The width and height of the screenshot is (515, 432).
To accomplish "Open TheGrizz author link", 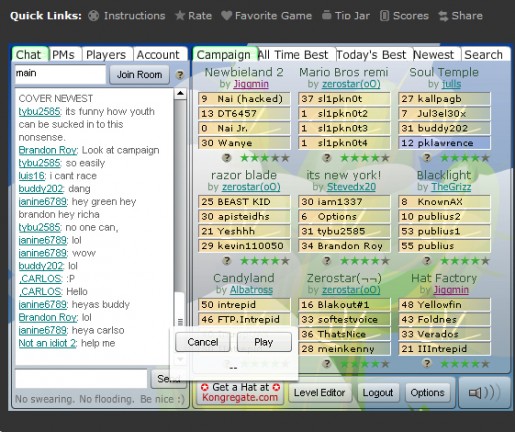I will tap(451, 187).
